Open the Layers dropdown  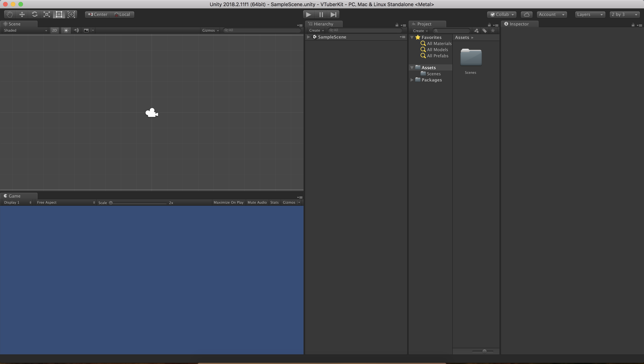(x=590, y=15)
